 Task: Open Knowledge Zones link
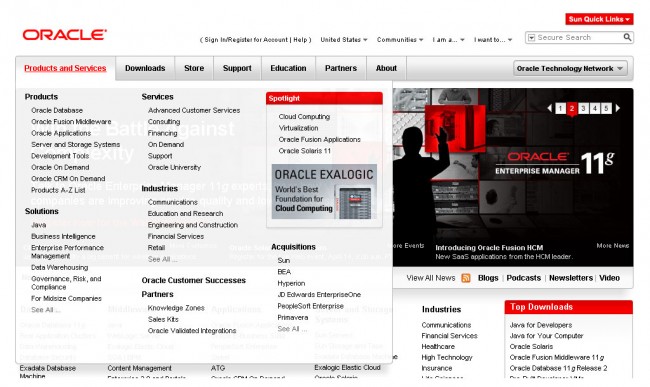coord(176,308)
